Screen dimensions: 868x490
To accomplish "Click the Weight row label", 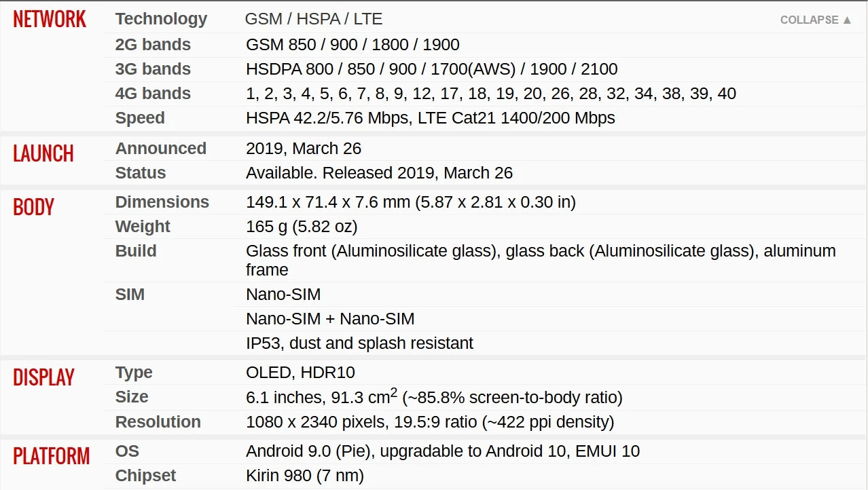I will [x=143, y=226].
